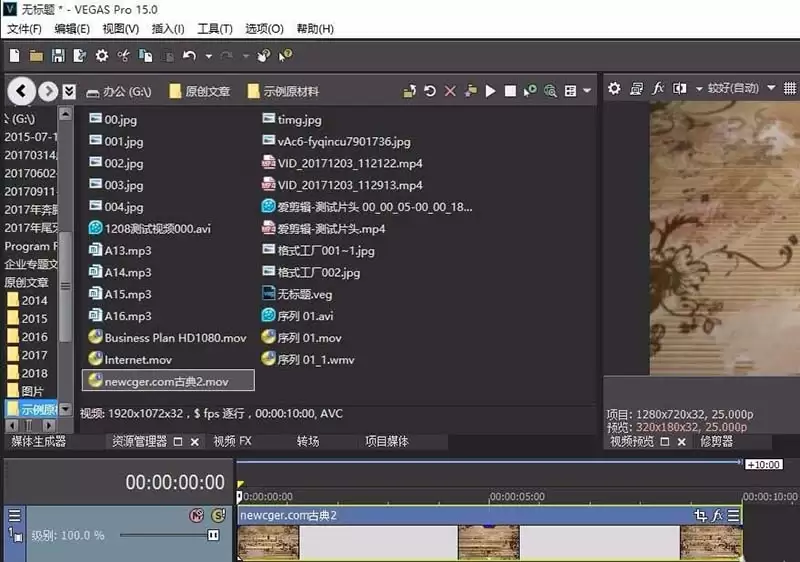Screen dimensions: 800x562
Task: Expand the undo history dropdown arrow
Action: point(209,56)
